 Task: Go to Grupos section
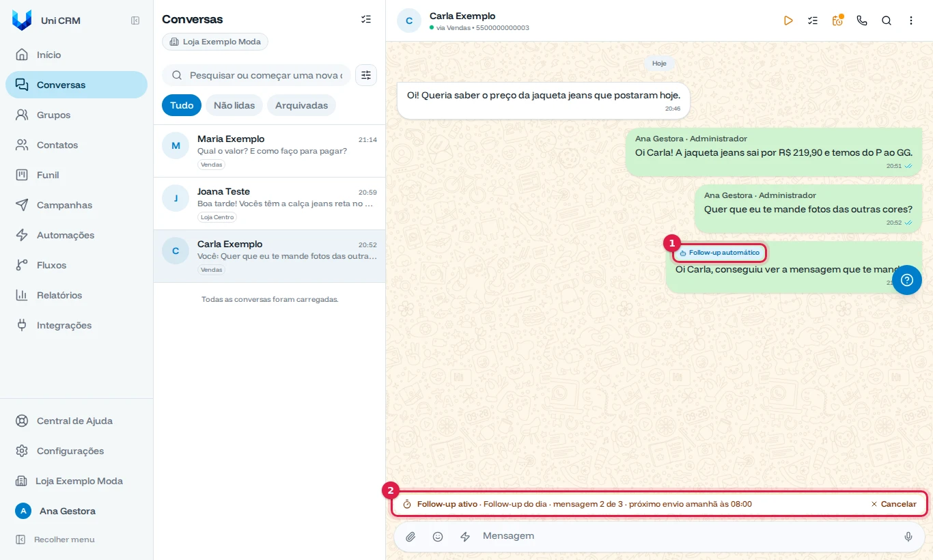point(76,115)
